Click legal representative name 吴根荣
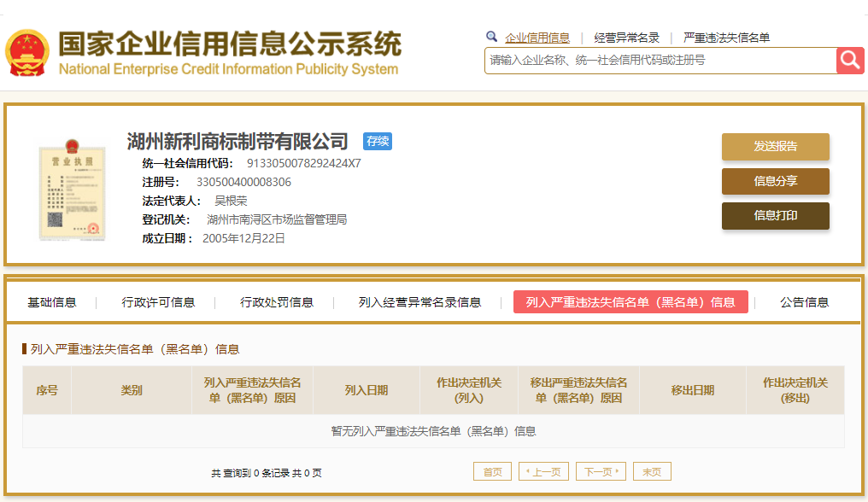The width and height of the screenshot is (868, 502). 231,201
